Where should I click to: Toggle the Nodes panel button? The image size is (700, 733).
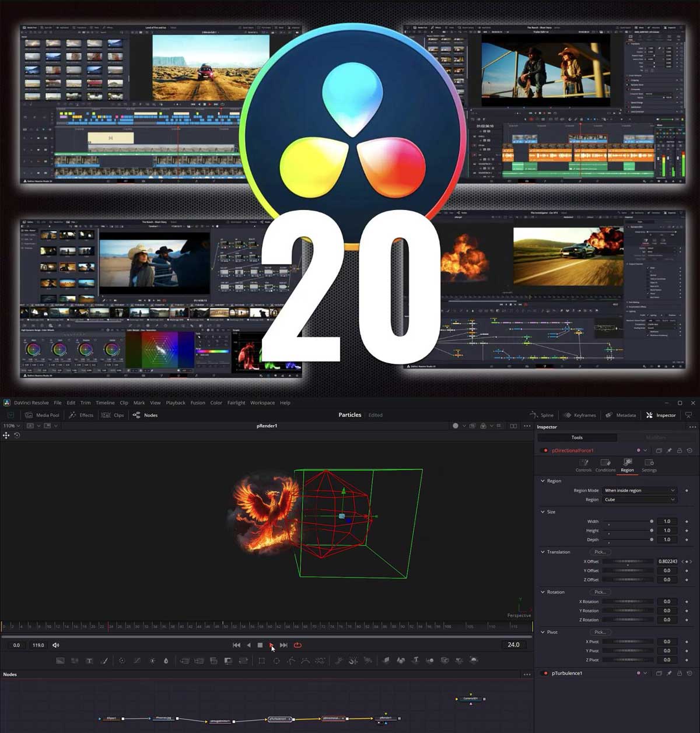click(x=145, y=415)
